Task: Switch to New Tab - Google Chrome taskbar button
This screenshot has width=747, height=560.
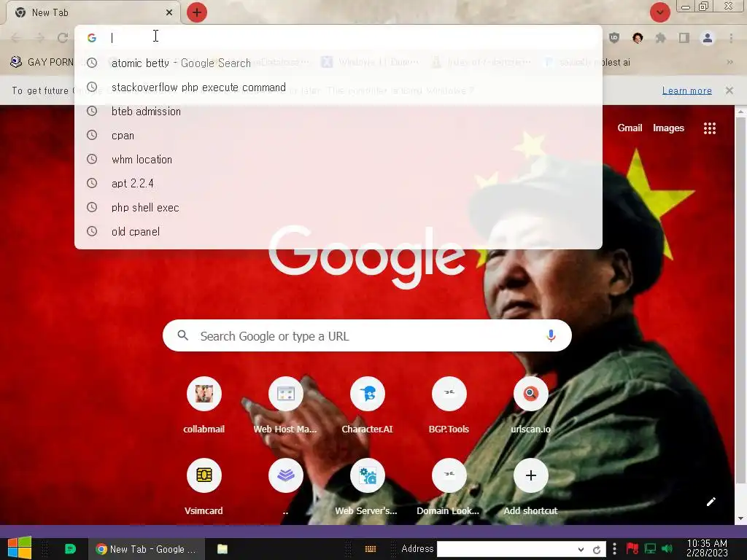Action: (x=146, y=549)
